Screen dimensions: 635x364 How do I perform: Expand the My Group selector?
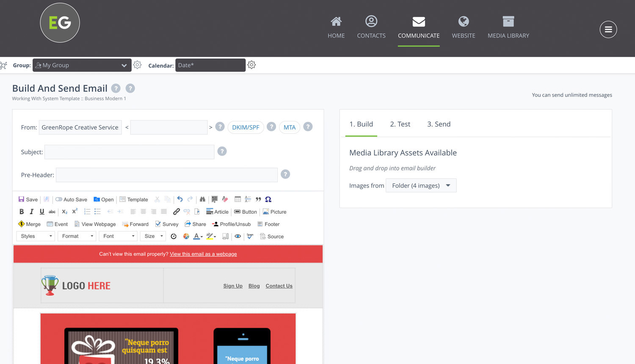(x=82, y=65)
